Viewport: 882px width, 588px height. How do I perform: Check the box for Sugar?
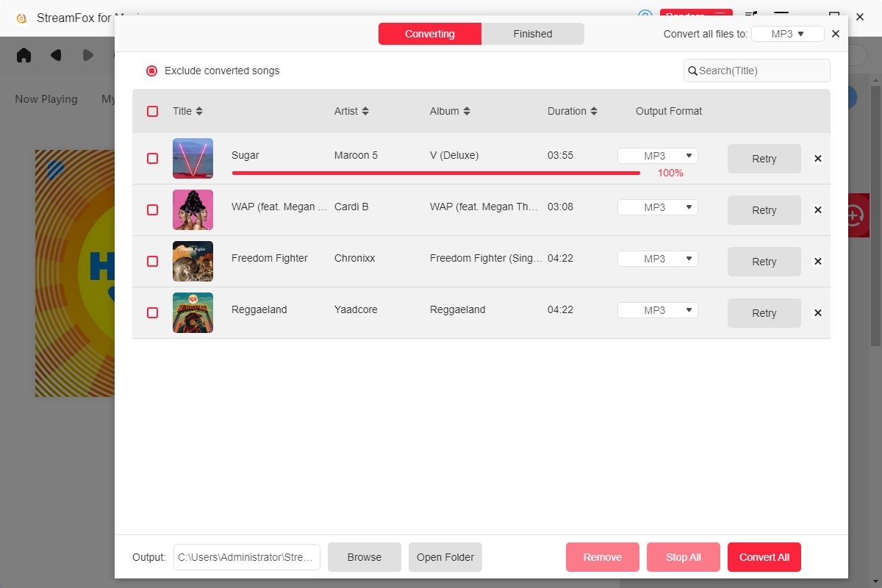152,159
